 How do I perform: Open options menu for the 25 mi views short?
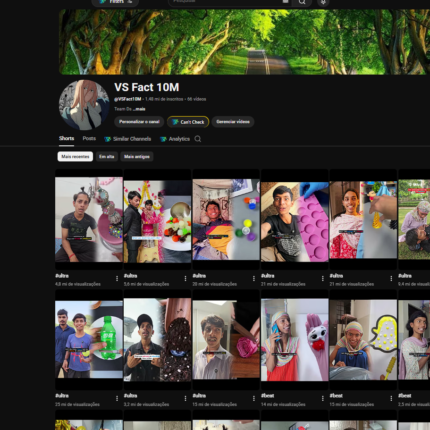[x=117, y=398]
